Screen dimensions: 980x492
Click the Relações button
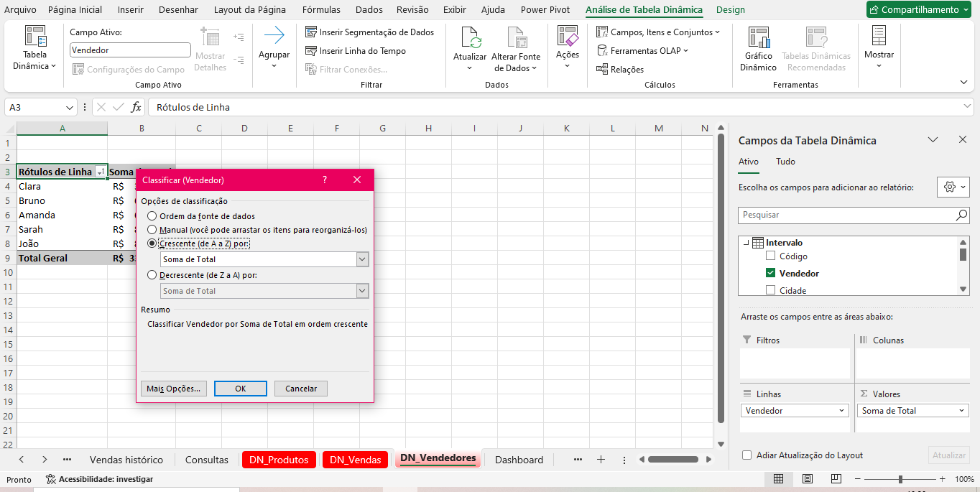(620, 70)
